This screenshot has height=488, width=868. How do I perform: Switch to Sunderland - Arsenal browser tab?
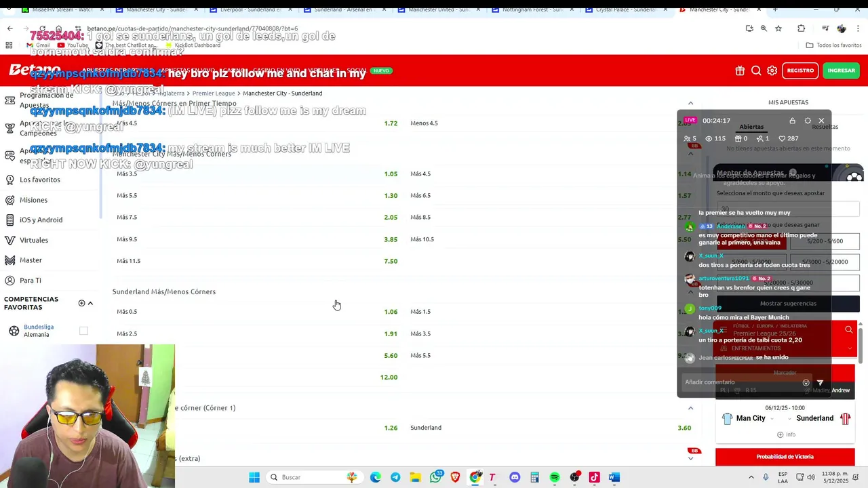click(x=344, y=9)
